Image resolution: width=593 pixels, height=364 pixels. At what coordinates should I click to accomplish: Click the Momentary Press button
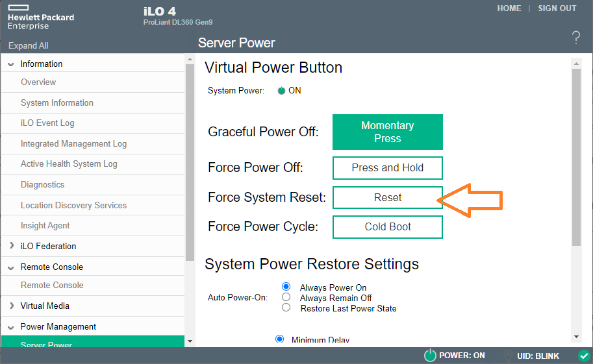coord(388,132)
